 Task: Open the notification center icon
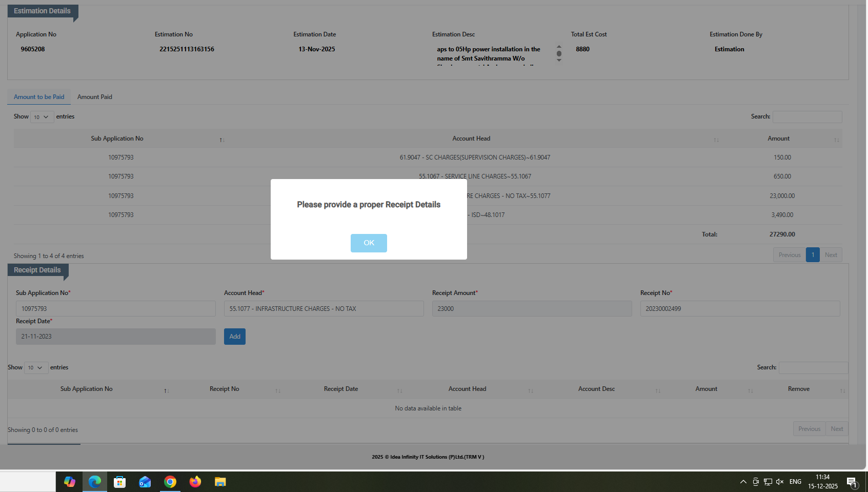coord(852,482)
